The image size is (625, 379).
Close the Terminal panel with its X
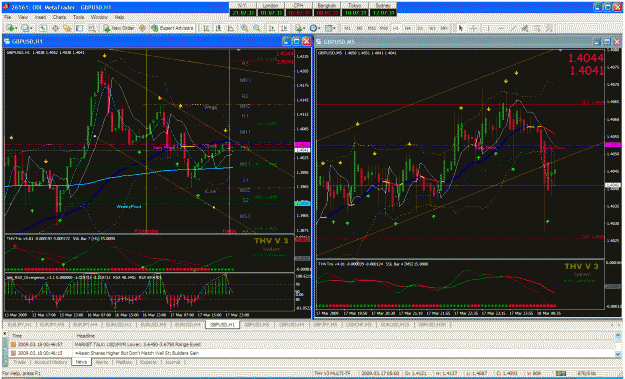click(5, 334)
